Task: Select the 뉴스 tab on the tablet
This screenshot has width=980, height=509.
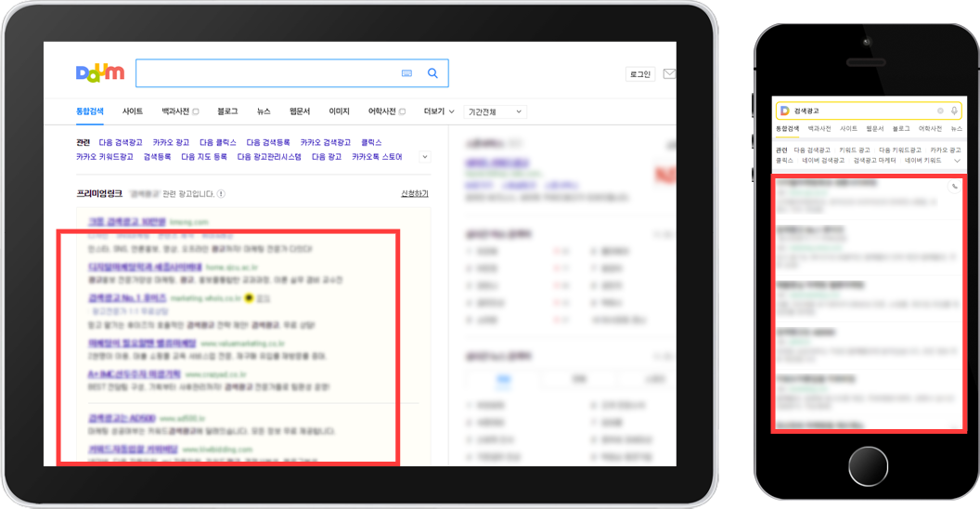Action: coord(264,111)
